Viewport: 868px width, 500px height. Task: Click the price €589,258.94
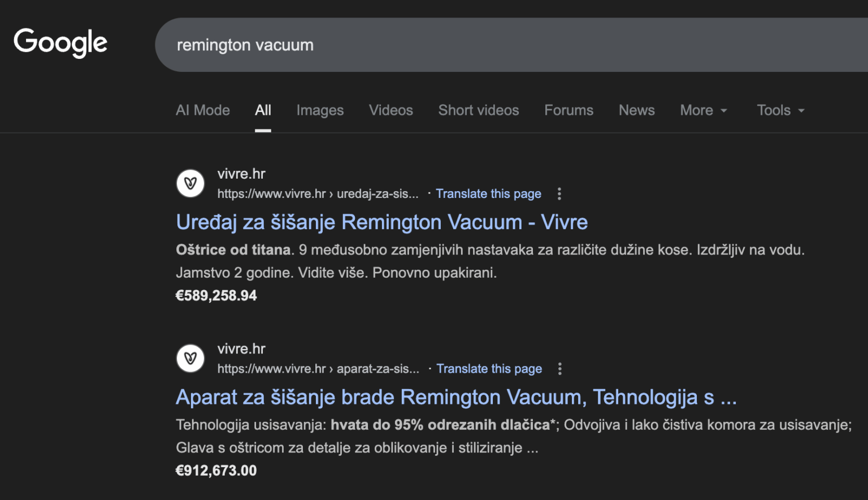216,295
